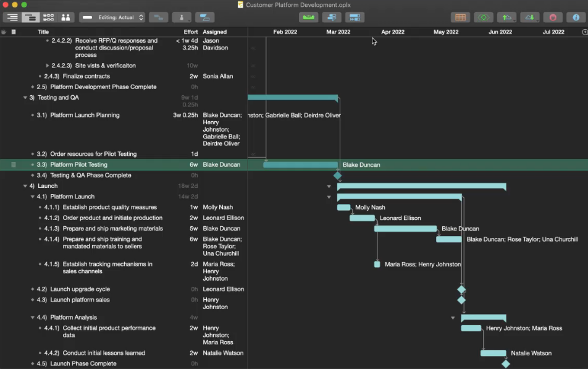588x369 pixels.
Task: Click the split task toolbar icon
Action: (x=205, y=17)
